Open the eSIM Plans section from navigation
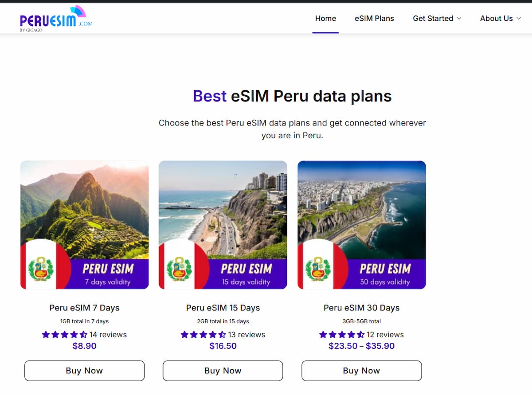The image size is (532, 395). click(374, 18)
